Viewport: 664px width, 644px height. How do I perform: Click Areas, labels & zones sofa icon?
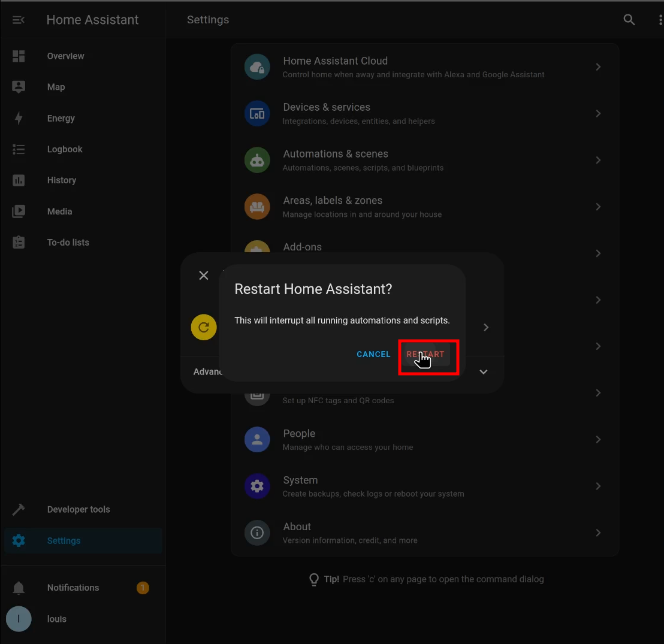257,207
